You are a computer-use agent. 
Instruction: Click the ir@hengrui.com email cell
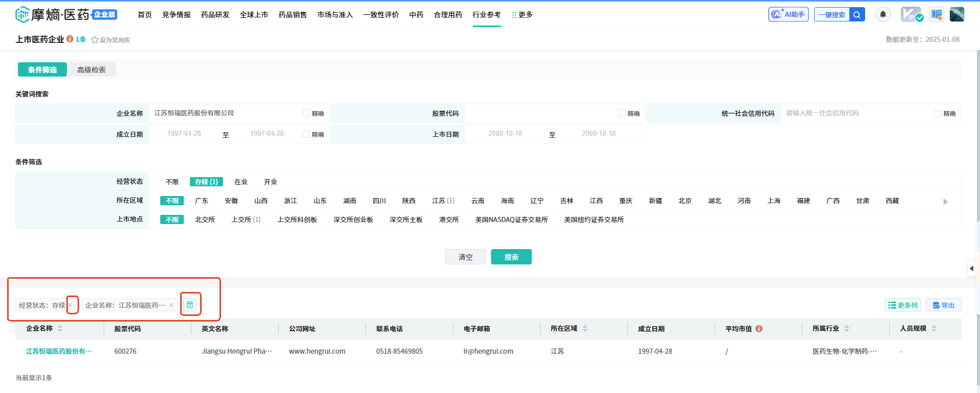pos(488,351)
